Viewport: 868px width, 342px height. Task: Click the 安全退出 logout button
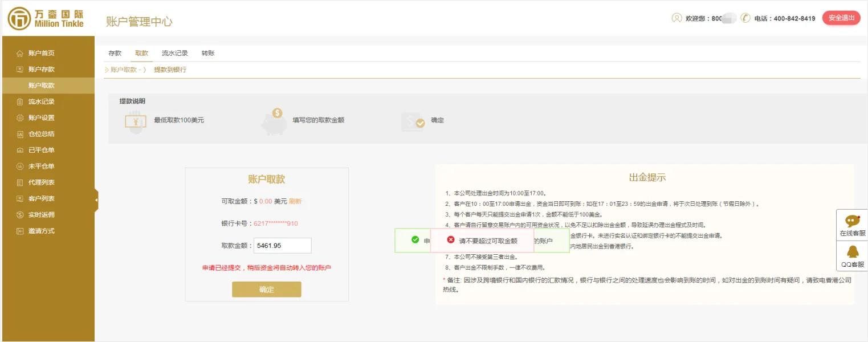point(841,18)
